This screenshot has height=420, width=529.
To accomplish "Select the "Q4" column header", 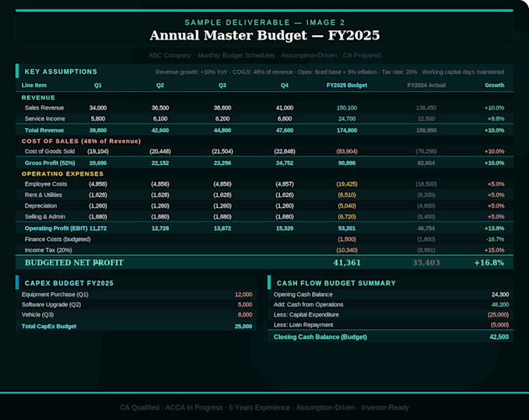I will tap(285, 86).
